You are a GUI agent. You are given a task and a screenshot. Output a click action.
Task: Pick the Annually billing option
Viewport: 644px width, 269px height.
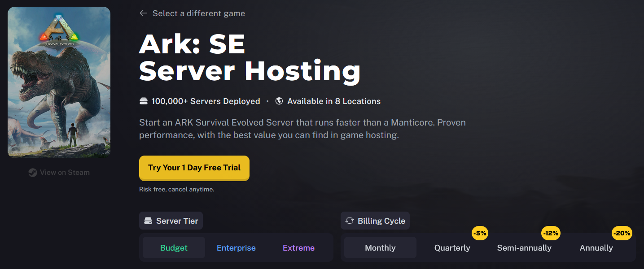click(x=596, y=248)
